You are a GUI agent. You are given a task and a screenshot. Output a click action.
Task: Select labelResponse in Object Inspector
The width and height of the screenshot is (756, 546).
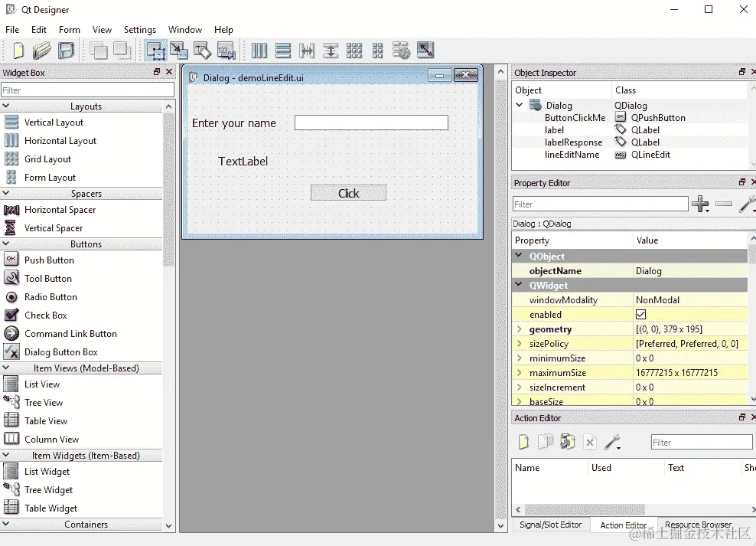click(573, 142)
